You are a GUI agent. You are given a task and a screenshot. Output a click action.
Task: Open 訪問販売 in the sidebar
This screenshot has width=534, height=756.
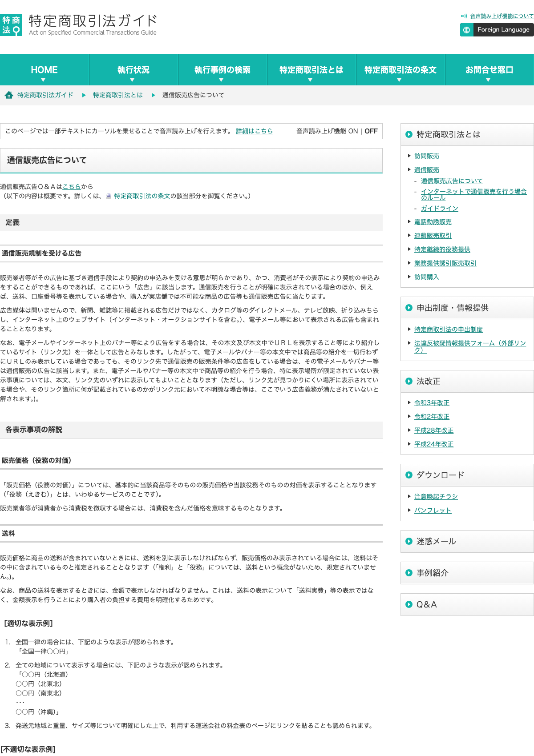pos(427,156)
